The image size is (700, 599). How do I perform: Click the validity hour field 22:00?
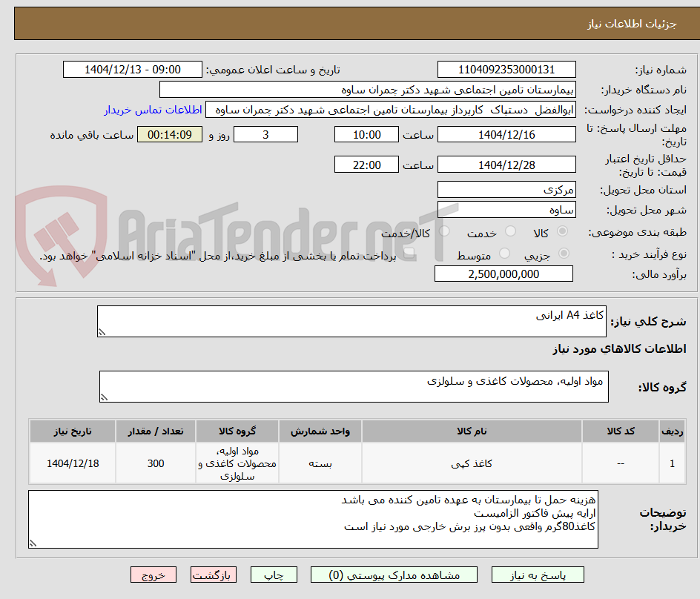(366, 165)
